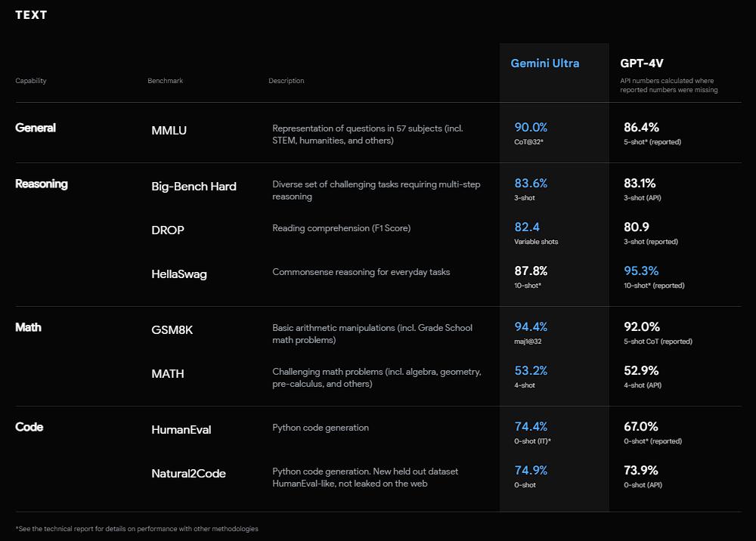Click the Big-Bench Hard benchmark label
The image size is (756, 541).
[x=194, y=187]
